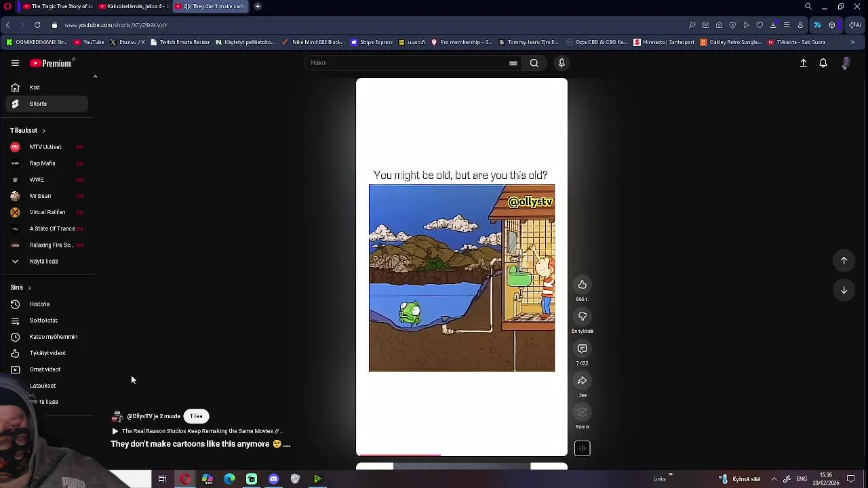Viewport: 868px width, 488px height.
Task: Go to next Short with down arrow
Action: click(x=844, y=290)
